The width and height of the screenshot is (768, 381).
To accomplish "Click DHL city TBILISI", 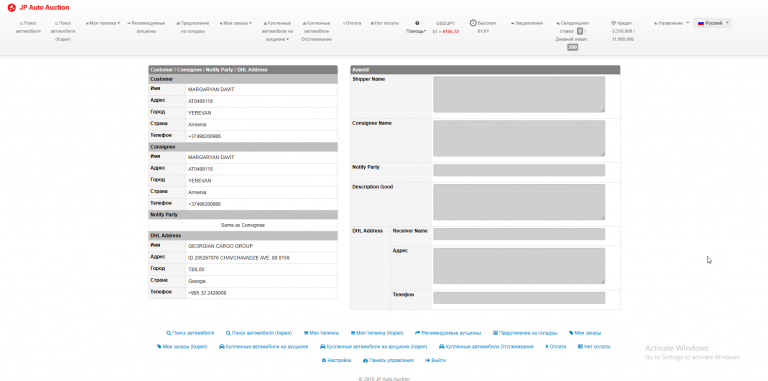I will [x=196, y=269].
